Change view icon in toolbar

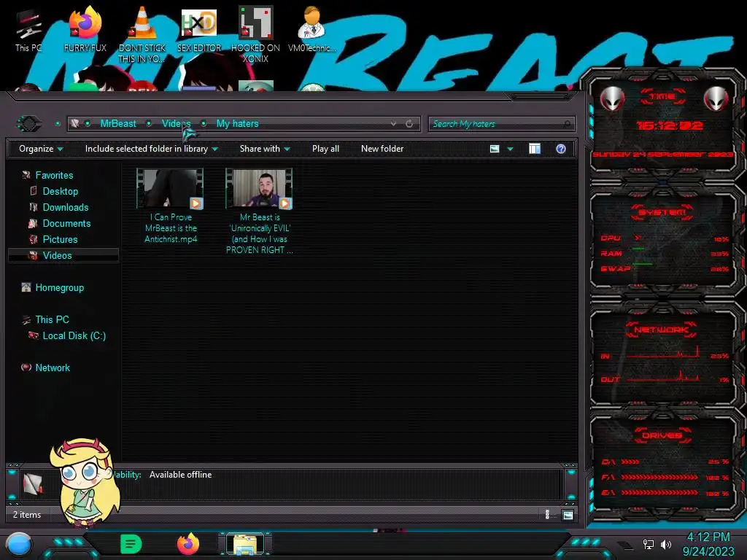click(x=495, y=149)
